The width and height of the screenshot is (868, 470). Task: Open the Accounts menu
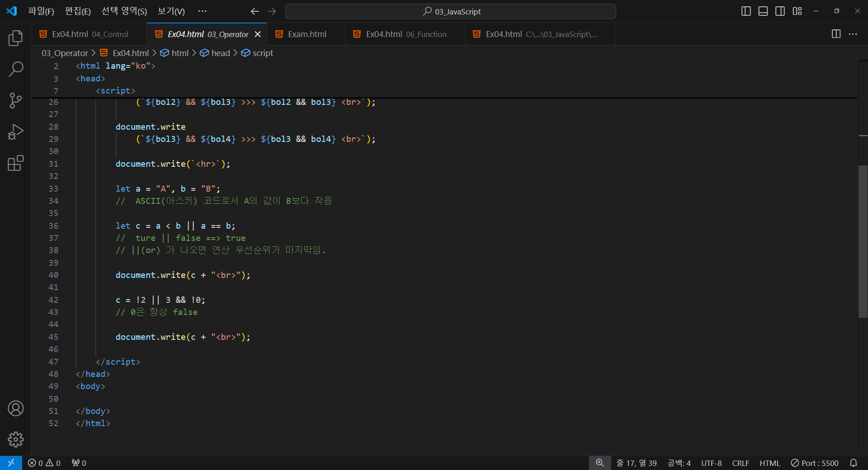[15, 409]
